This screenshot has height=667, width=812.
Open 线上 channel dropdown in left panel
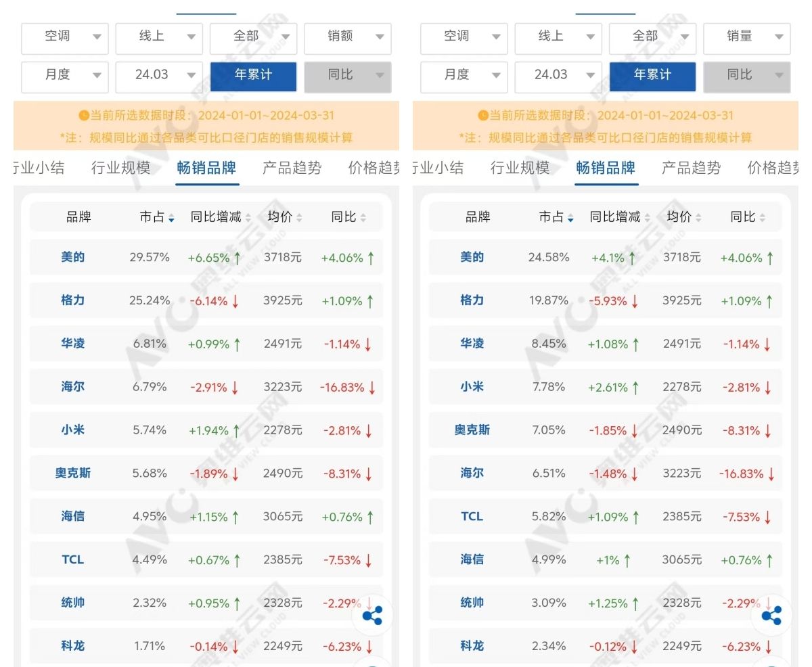point(159,39)
